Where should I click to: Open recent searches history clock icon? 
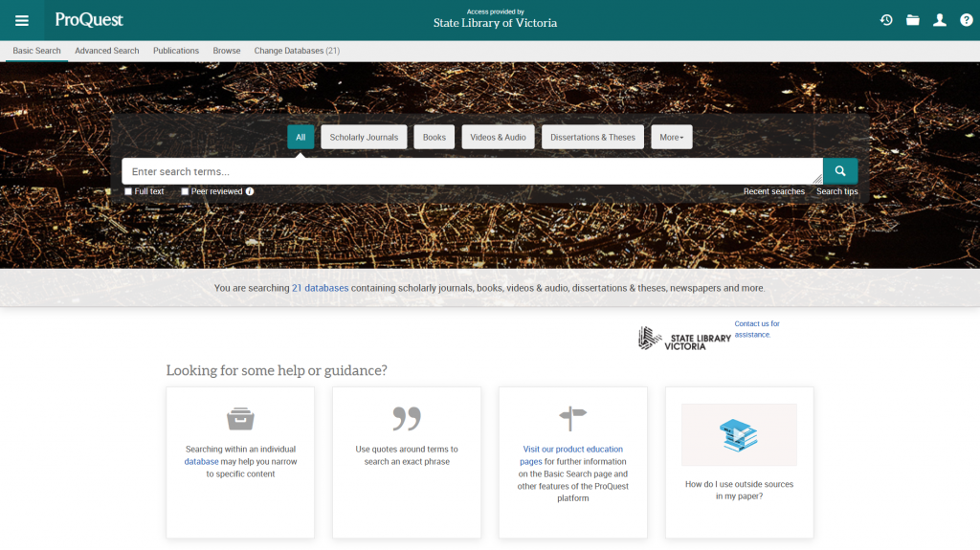pos(886,20)
